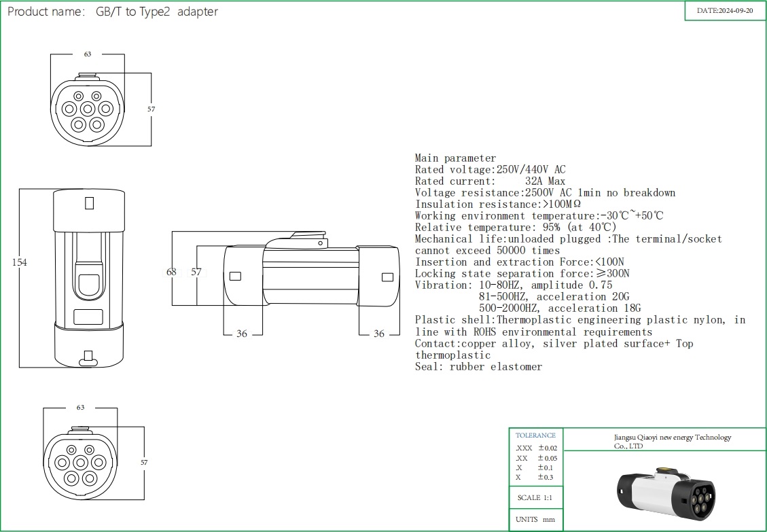
Task: Select the Insulation resistance line
Action: (498, 205)
